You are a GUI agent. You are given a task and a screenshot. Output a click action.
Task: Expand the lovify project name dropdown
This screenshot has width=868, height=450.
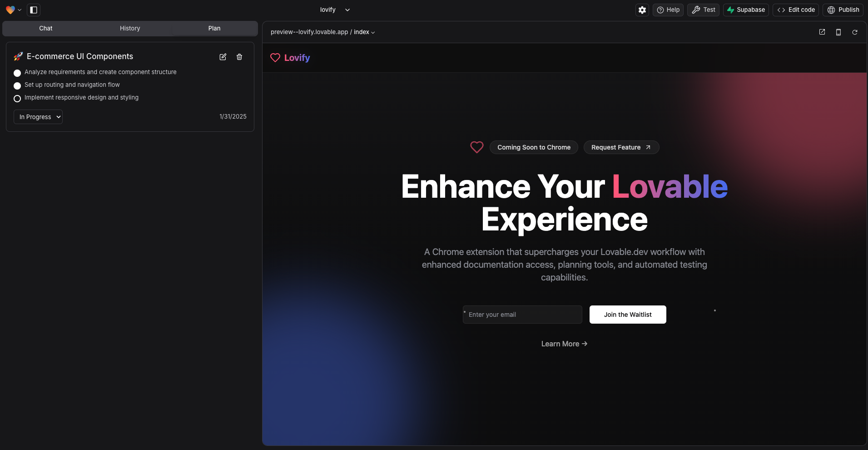coord(348,10)
